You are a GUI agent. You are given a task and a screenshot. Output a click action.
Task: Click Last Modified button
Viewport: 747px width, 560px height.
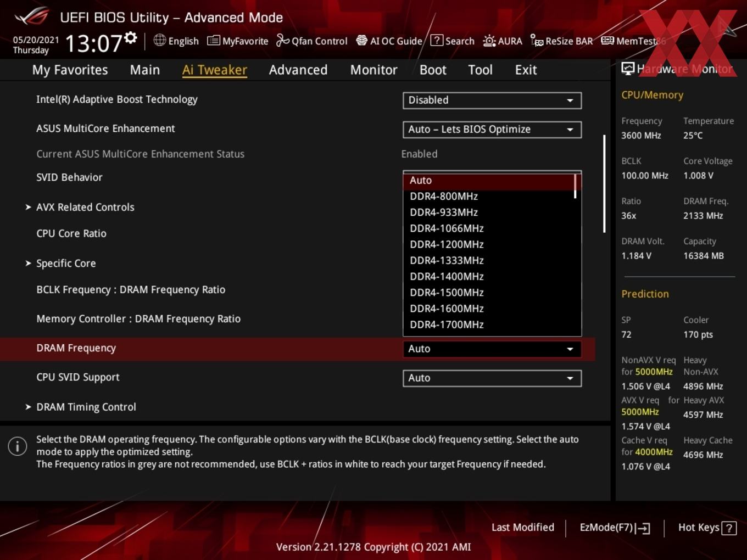point(523,528)
